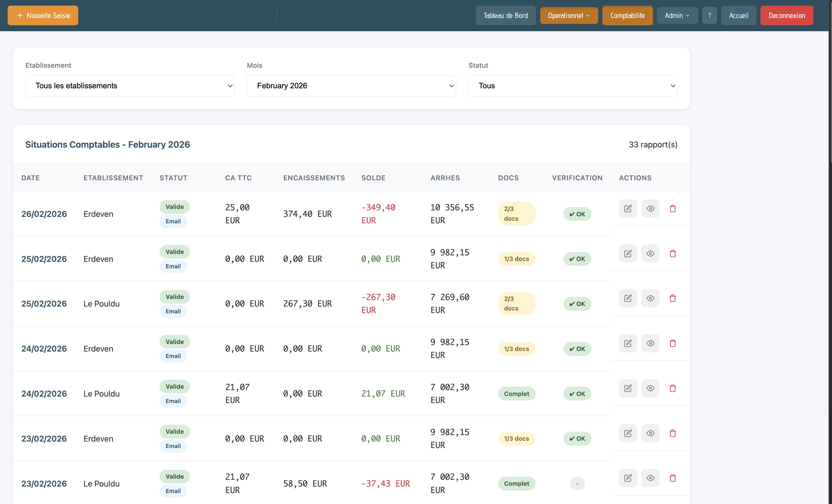Delete the 26/02/2026 Erdeven report
This screenshot has height=504, width=832.
(x=672, y=208)
